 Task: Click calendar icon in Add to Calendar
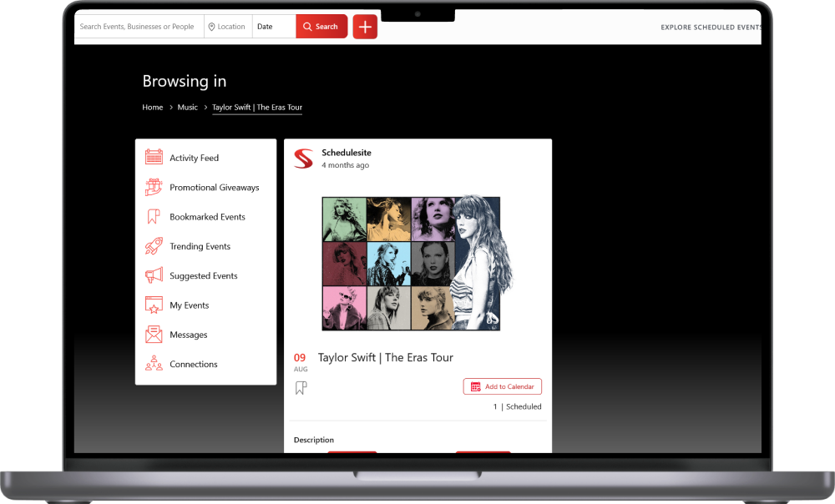point(476,386)
